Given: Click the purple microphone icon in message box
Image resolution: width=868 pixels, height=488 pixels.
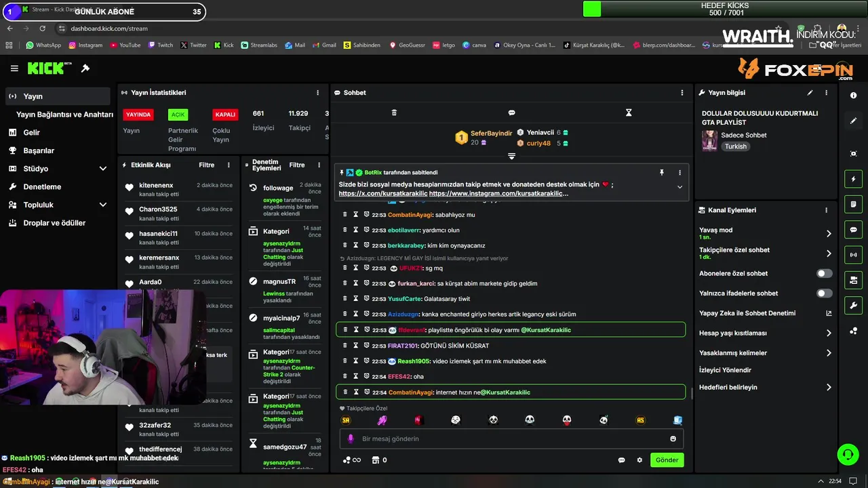Looking at the screenshot, I should [x=351, y=439].
